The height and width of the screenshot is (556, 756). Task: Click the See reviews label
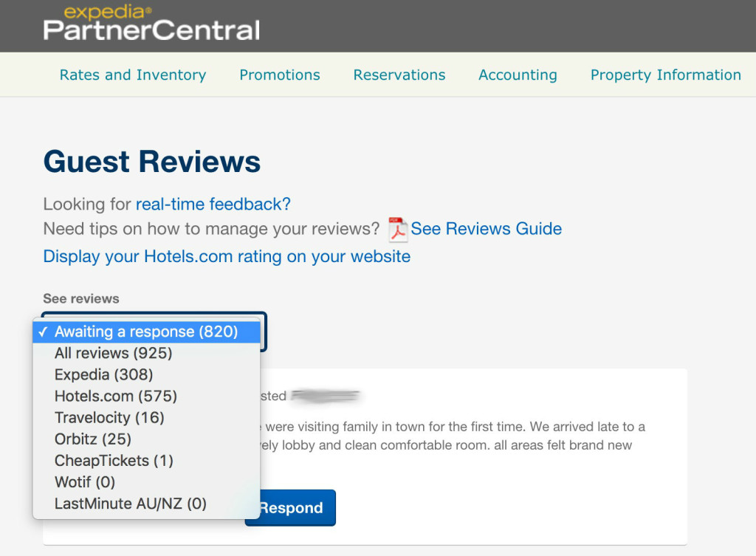coord(81,298)
